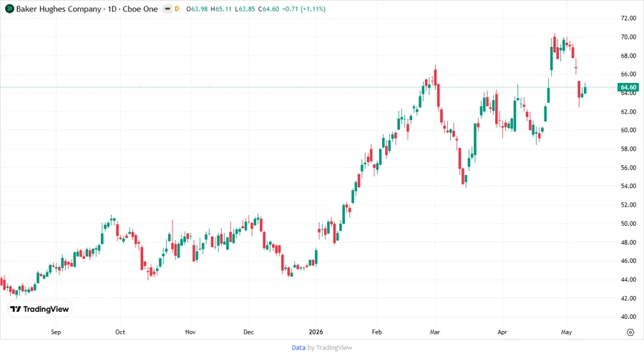Click the 42.00 price axis label

point(628,298)
